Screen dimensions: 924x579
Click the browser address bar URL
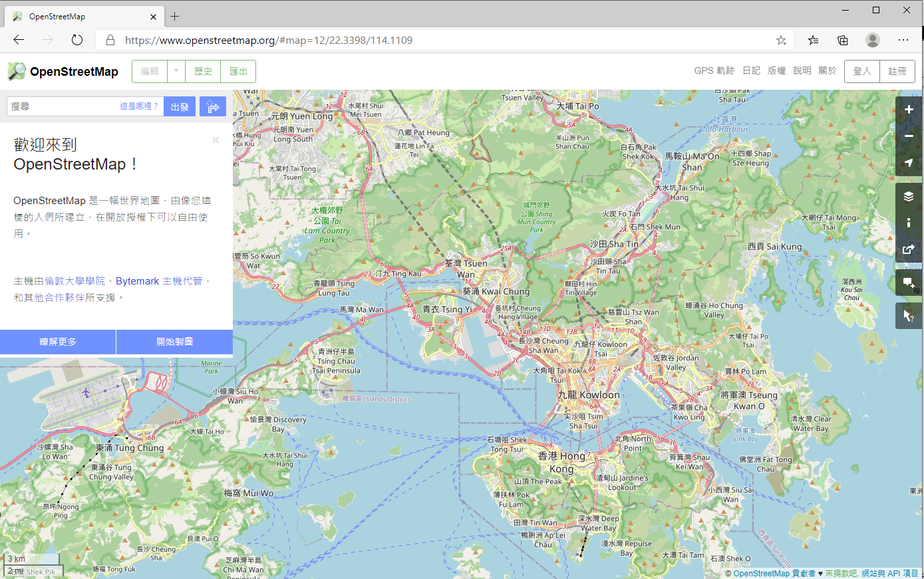tap(269, 40)
